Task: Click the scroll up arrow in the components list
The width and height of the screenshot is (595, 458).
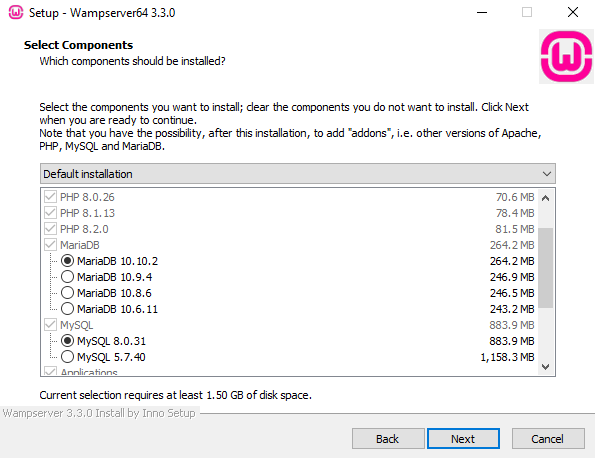Action: (x=545, y=198)
